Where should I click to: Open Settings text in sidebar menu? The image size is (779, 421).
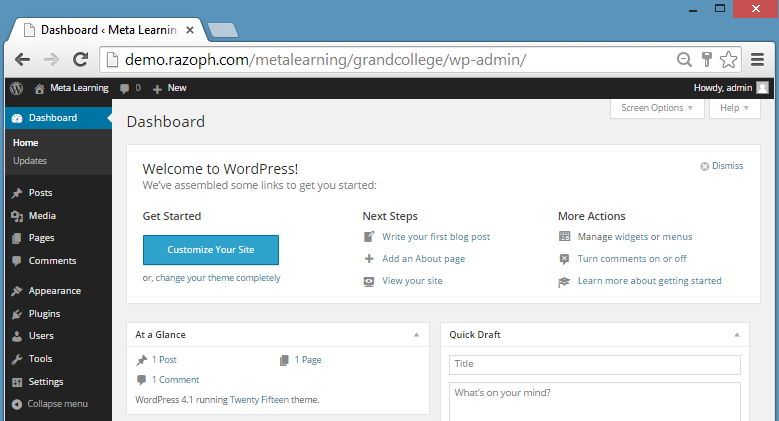click(46, 382)
